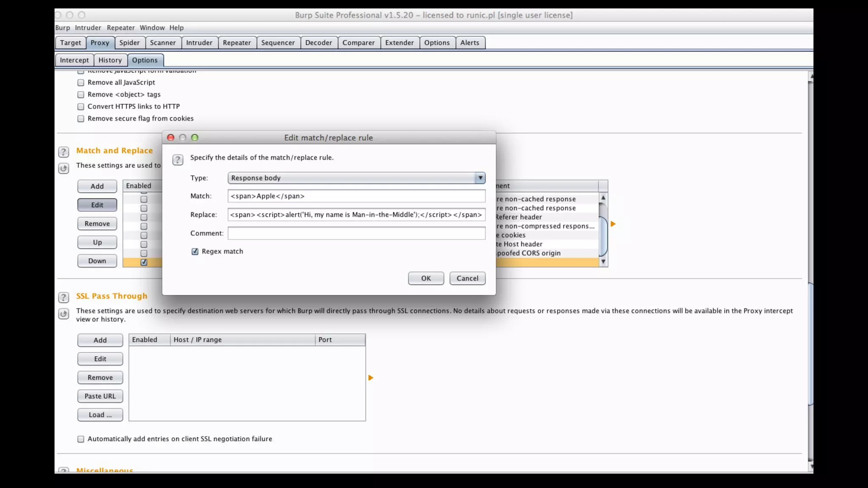Open the Repeater main tab
Screen dimensions: 868x488
[236, 43]
